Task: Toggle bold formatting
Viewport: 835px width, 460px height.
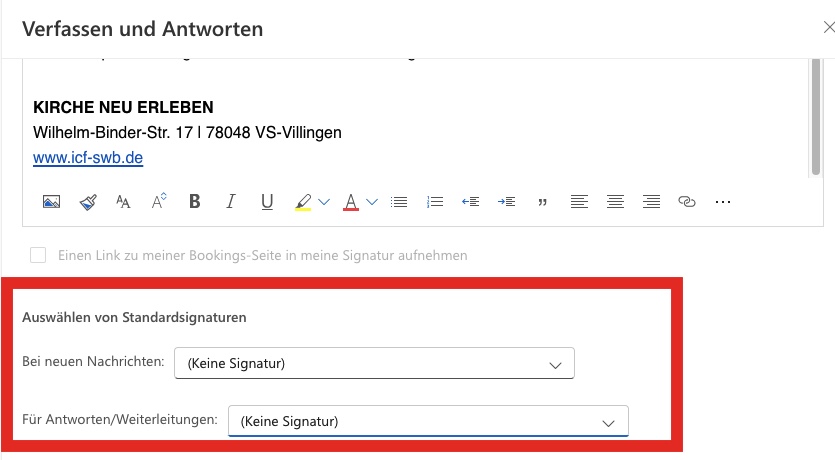Action: (x=195, y=202)
